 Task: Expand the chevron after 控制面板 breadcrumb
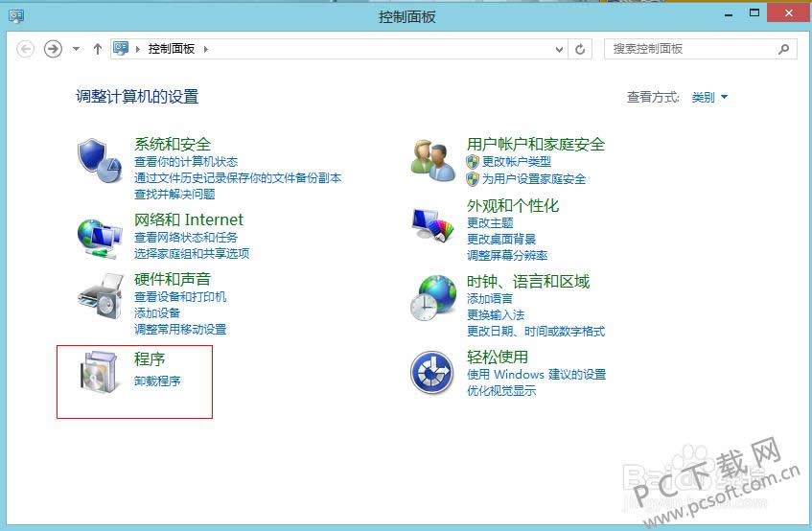coord(205,49)
